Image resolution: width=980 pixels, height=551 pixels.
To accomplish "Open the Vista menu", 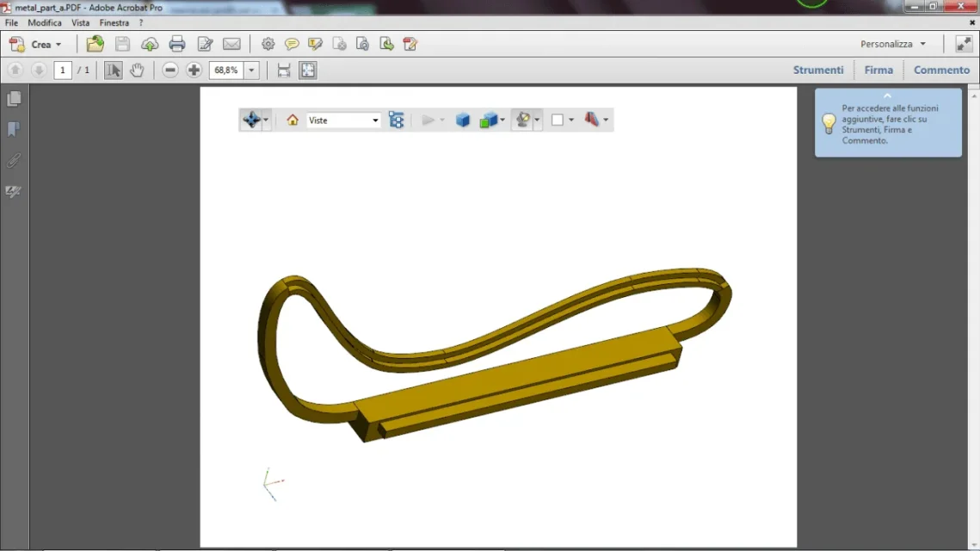I will click(x=80, y=22).
